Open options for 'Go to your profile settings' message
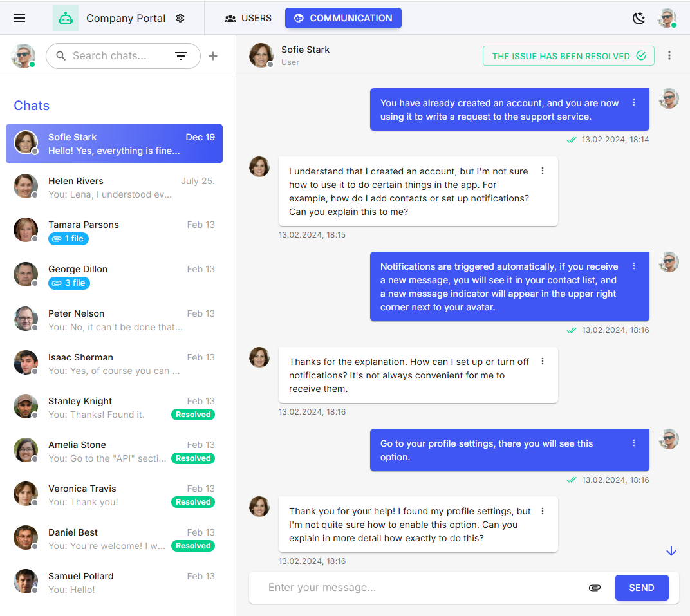Screen dimensions: 690x616 [x=634, y=443]
